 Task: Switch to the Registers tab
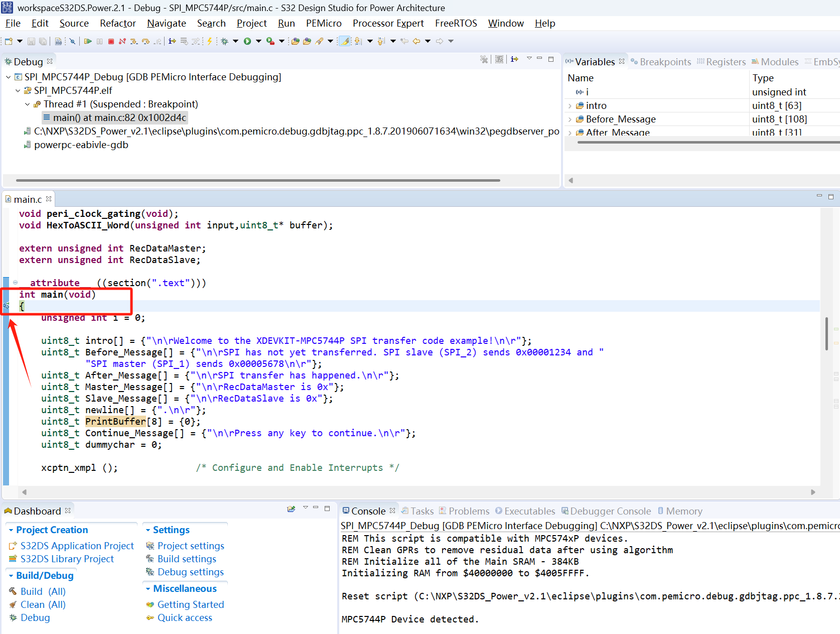click(721, 62)
